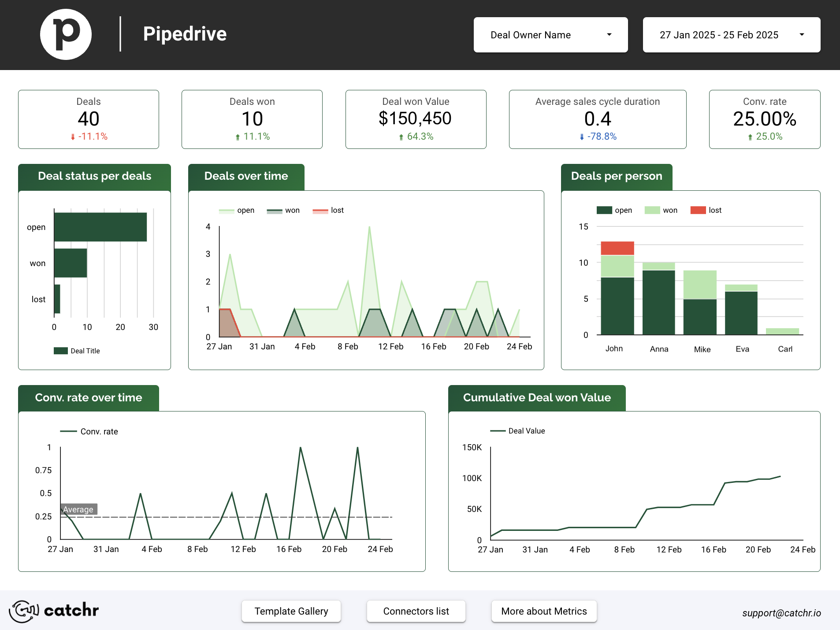The width and height of the screenshot is (840, 630).
Task: Click the lost legend swatch in Deals over time
Action: pos(320,211)
